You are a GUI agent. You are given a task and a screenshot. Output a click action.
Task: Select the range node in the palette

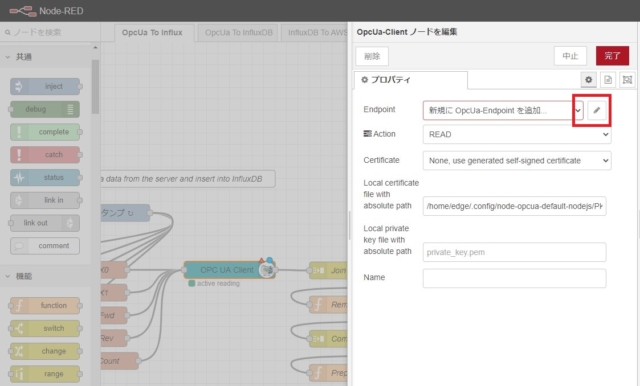click(x=45, y=374)
